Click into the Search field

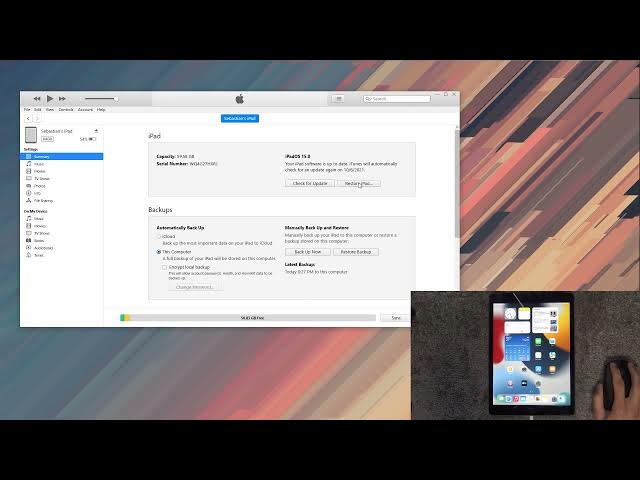coord(397,99)
